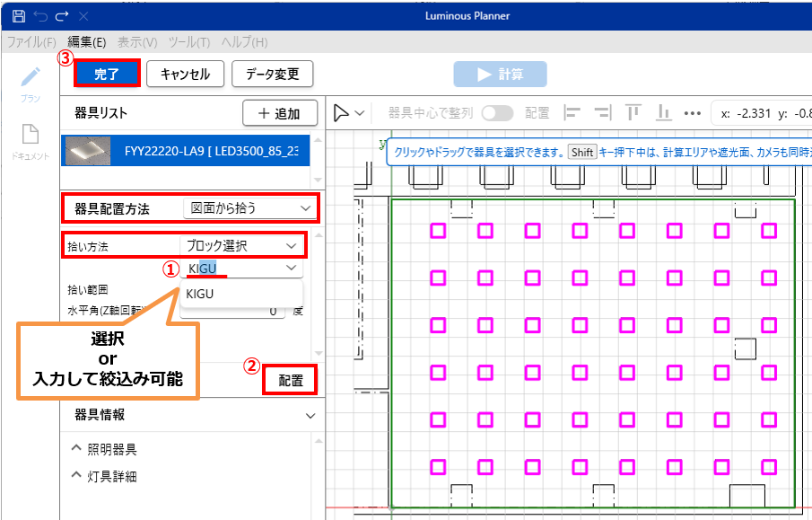Open the ファイル(F) menu

pos(32,42)
